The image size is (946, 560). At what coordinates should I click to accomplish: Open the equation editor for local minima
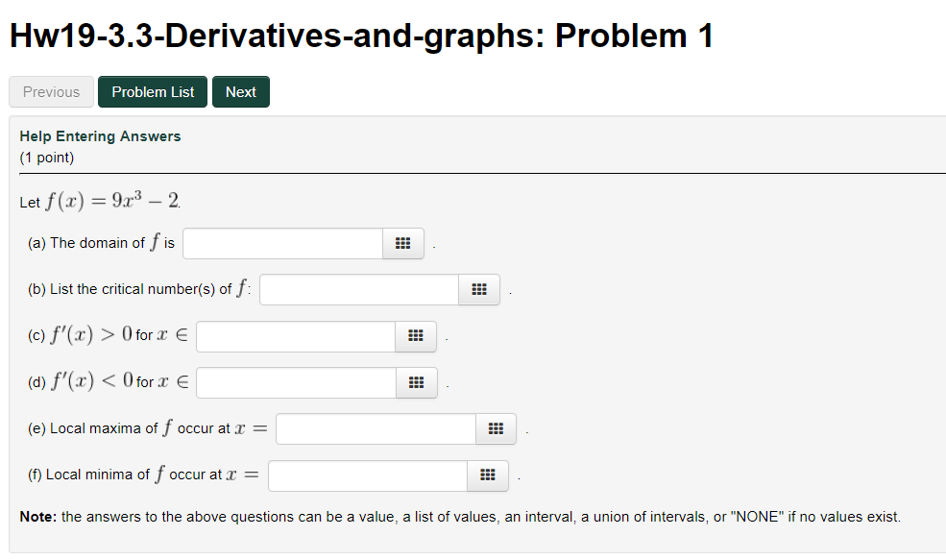click(487, 475)
